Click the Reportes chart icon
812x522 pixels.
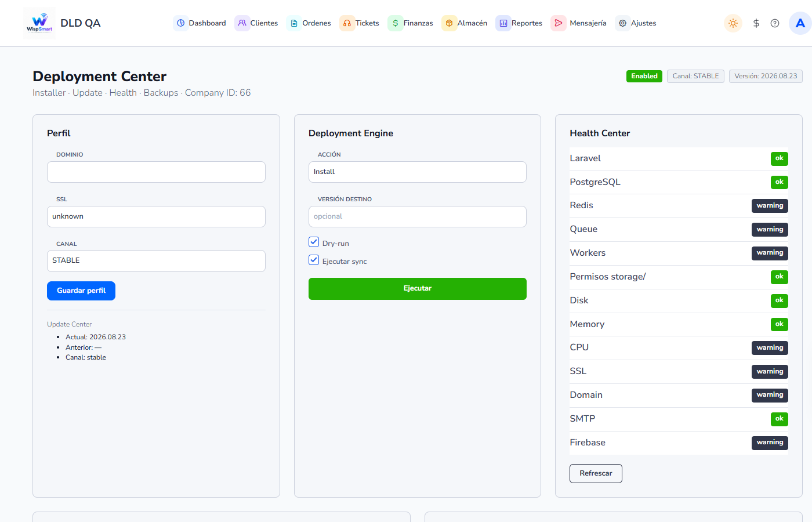503,23
